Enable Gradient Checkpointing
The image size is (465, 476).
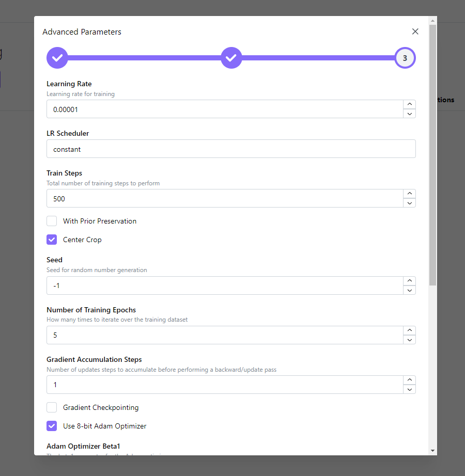52,407
